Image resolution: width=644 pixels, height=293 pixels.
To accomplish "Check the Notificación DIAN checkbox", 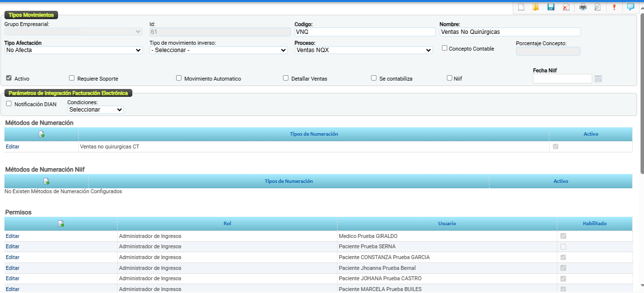I will pyautogui.click(x=9, y=104).
